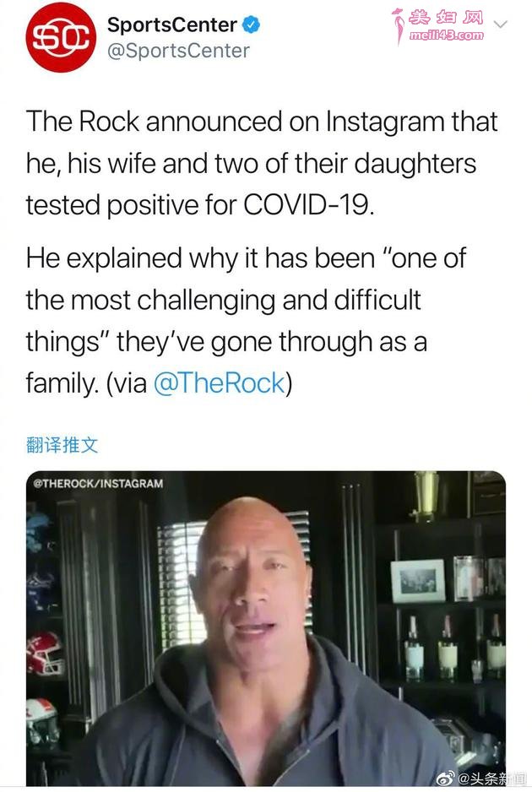Click the framed photo on video shelf

[x=418, y=581]
